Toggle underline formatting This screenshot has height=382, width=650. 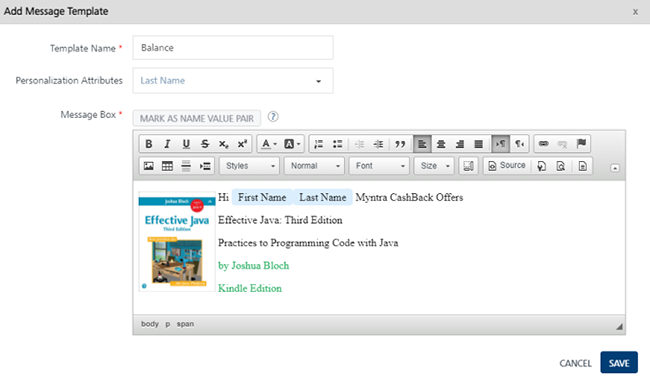click(186, 144)
